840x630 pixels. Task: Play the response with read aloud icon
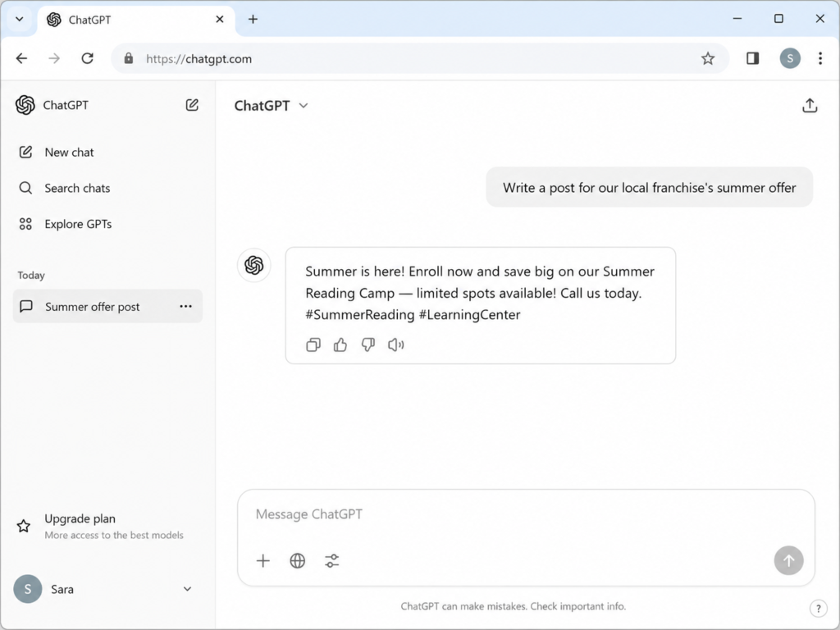(396, 345)
